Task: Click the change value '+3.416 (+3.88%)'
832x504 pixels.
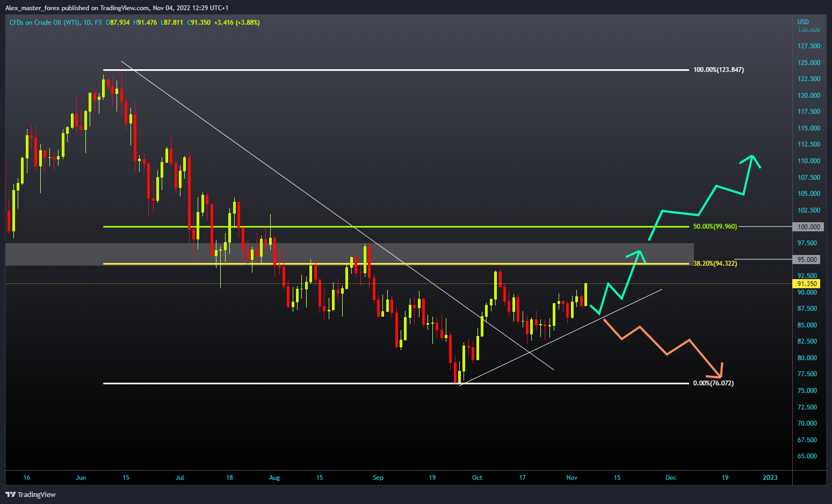Action: coord(237,23)
